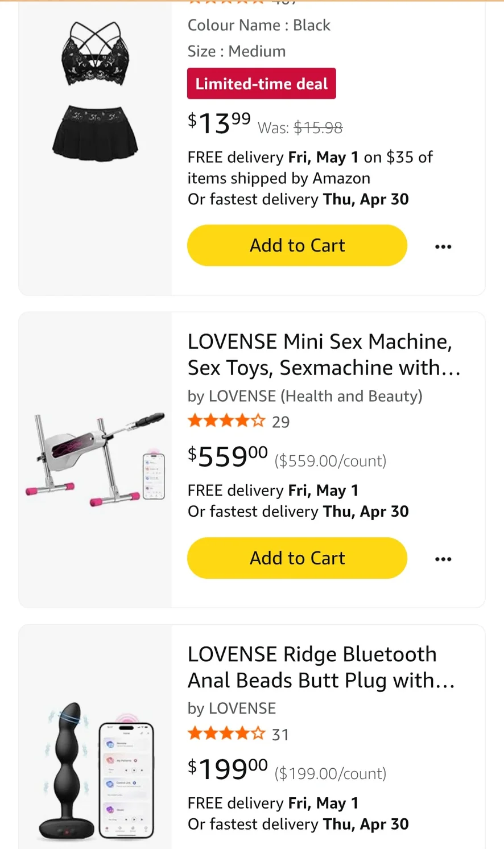Open the 29 reviews count

tap(280, 422)
